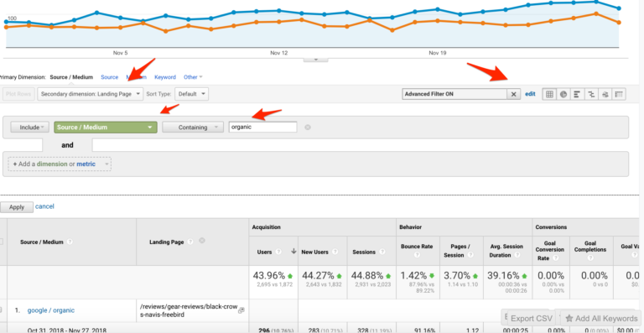Open help for the Users column
Screen dimensions: 644x333
pos(279,252)
